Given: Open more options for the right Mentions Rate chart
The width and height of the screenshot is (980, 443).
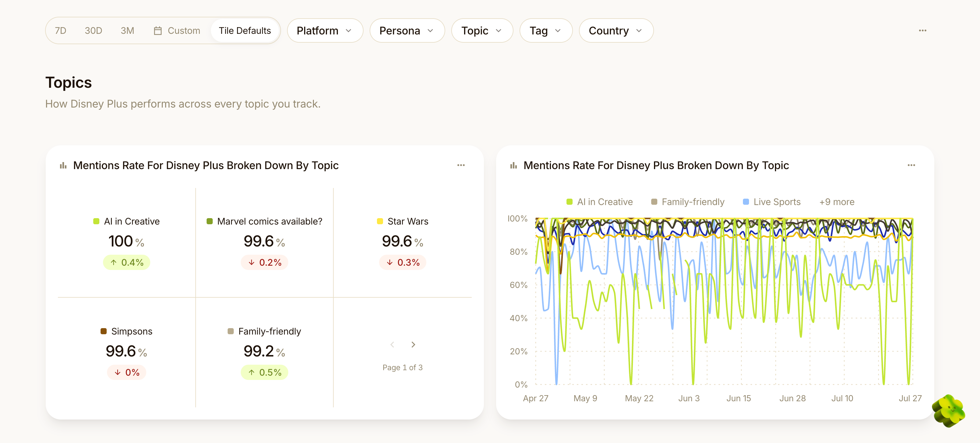Looking at the screenshot, I should [911, 165].
